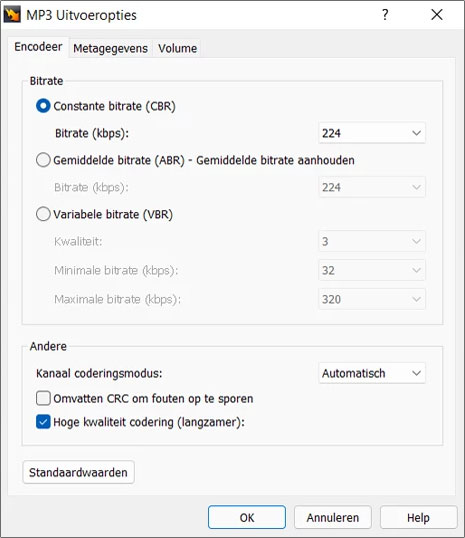Switch to the Metagegevens tab
The width and height of the screenshot is (465, 538).
pos(111,48)
